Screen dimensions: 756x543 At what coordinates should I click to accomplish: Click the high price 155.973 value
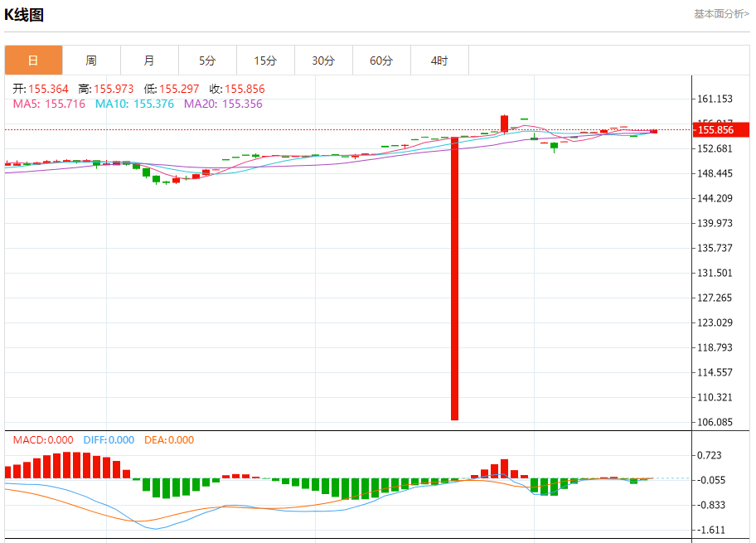[114, 89]
